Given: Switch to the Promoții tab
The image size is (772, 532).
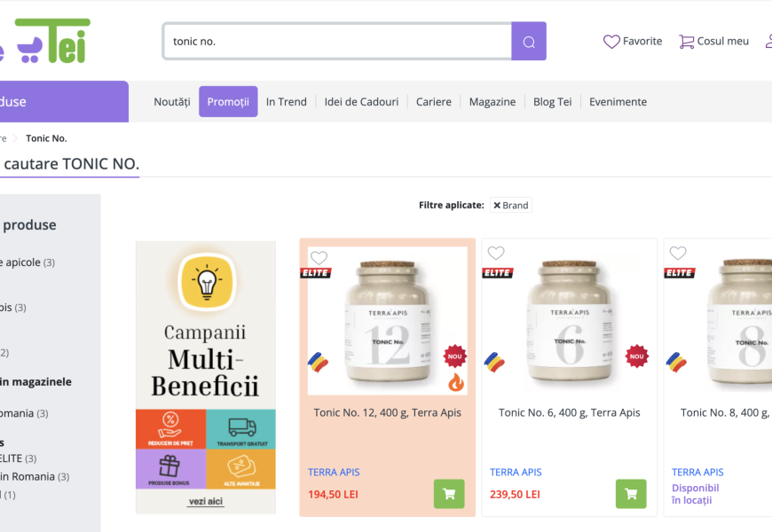Looking at the screenshot, I should (228, 101).
